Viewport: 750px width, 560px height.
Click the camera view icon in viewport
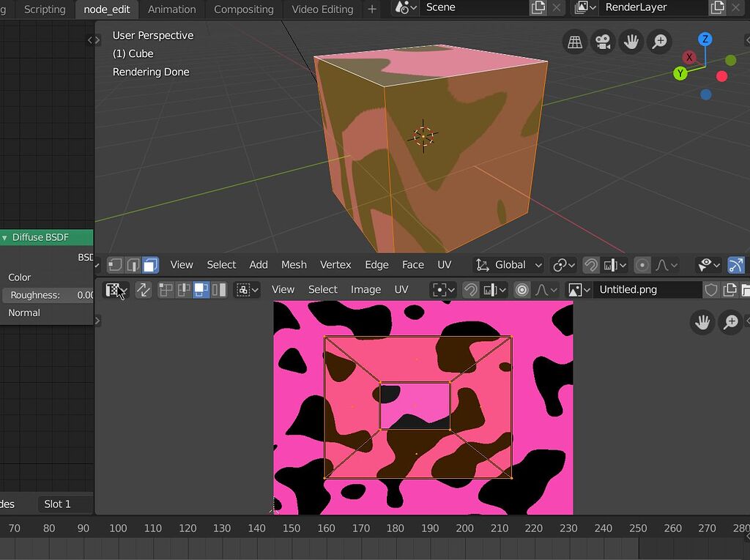(x=604, y=42)
